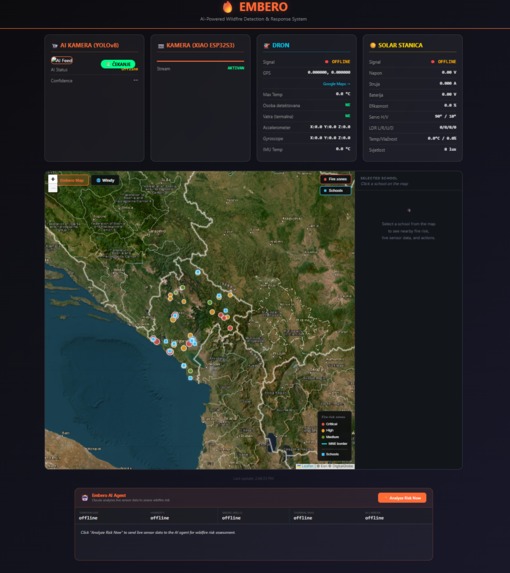Click the Dron GPS 0.000000, 0.000000 value

pos(329,72)
